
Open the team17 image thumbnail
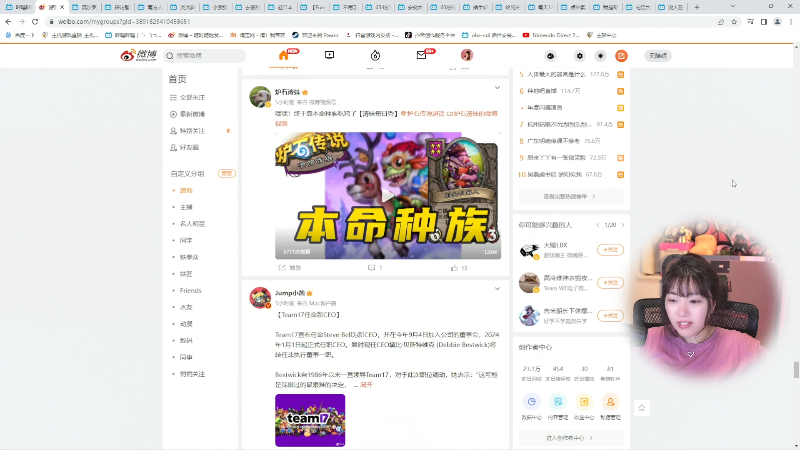pos(310,420)
